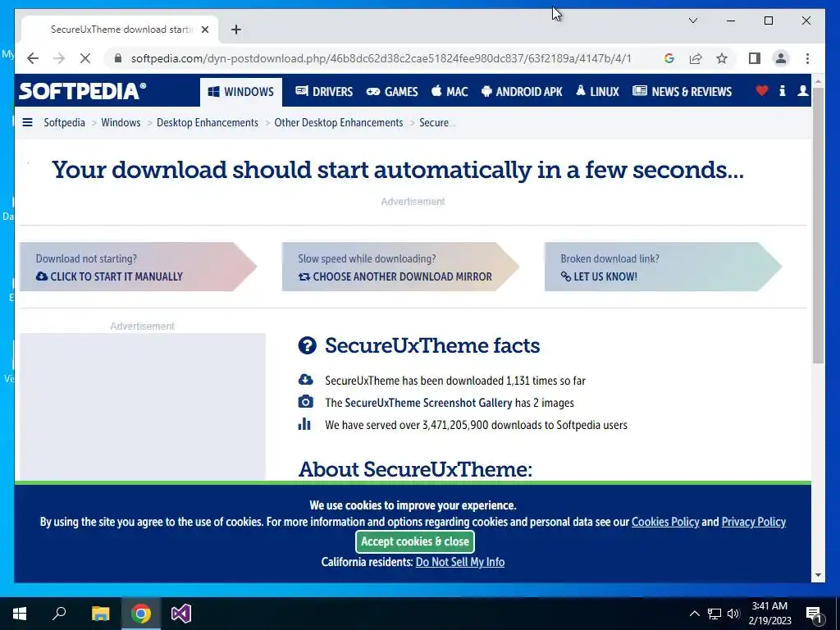
Task: Open the Drivers section
Action: coord(324,92)
